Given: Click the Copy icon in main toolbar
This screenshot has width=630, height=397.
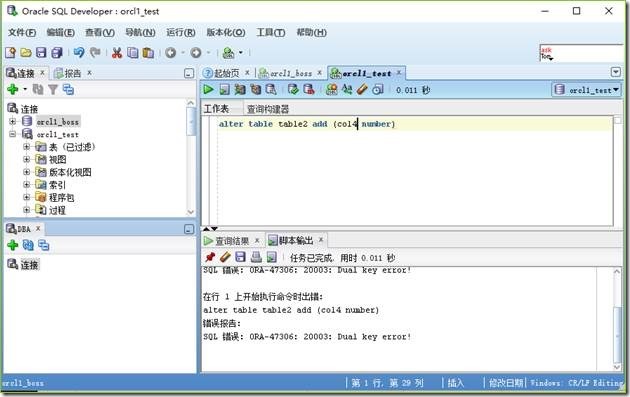Looking at the screenshot, I should point(133,53).
